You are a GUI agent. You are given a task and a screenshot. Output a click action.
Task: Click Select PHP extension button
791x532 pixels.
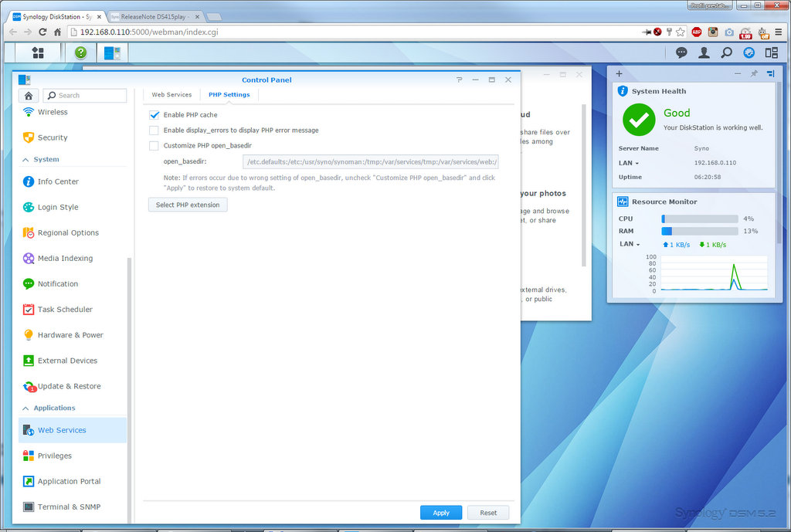(188, 205)
